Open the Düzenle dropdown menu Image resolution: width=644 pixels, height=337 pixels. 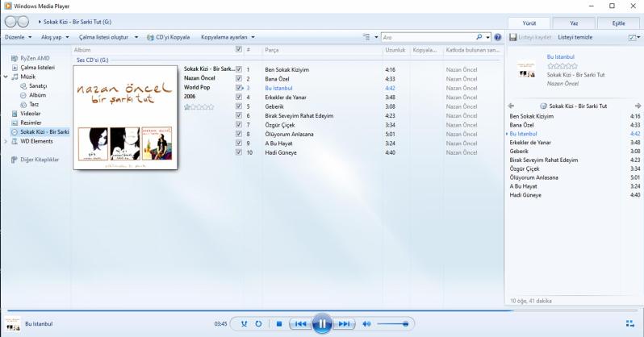point(19,37)
